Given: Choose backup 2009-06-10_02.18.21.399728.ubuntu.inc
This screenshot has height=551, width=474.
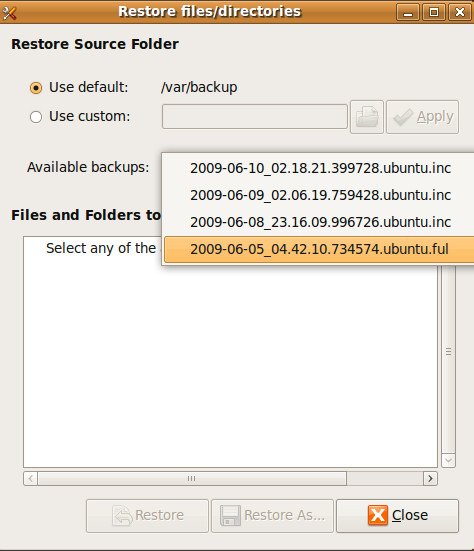Looking at the screenshot, I should pos(319,168).
